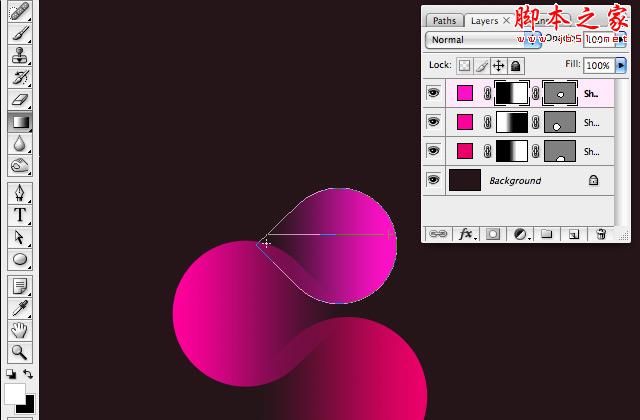Click the Background layer thumbnail
This screenshot has height=420, width=640.
[x=465, y=180]
